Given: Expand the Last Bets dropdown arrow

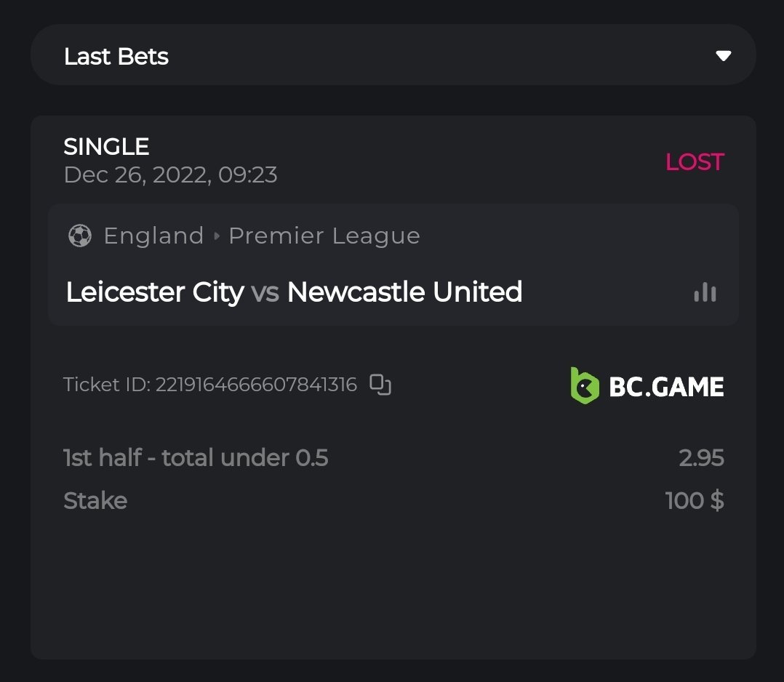Looking at the screenshot, I should [x=723, y=56].
